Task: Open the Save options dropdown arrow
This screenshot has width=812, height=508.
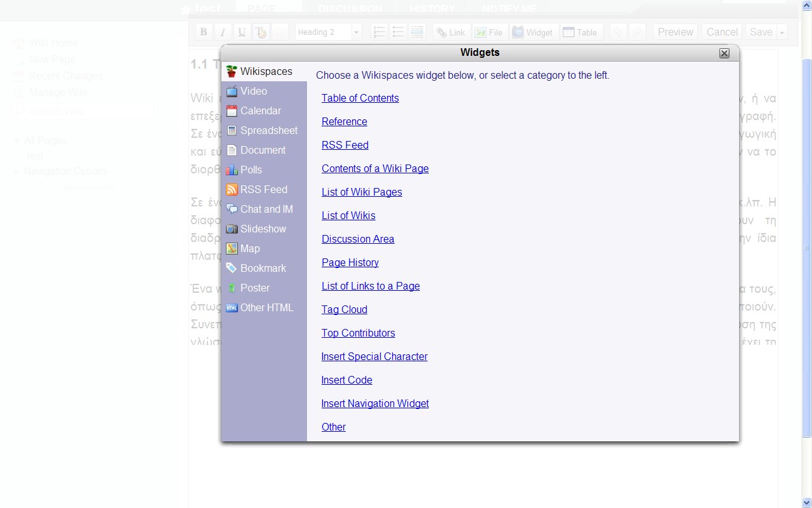Action: 782,32
